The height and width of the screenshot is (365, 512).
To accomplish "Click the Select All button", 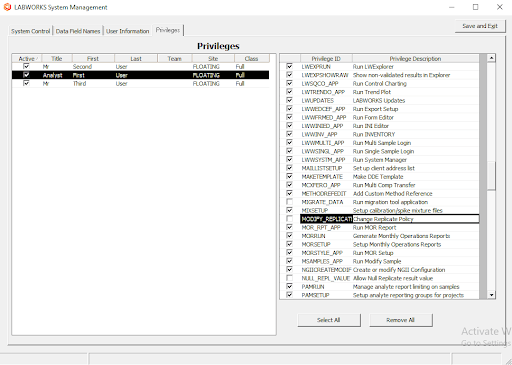I will pos(329,320).
